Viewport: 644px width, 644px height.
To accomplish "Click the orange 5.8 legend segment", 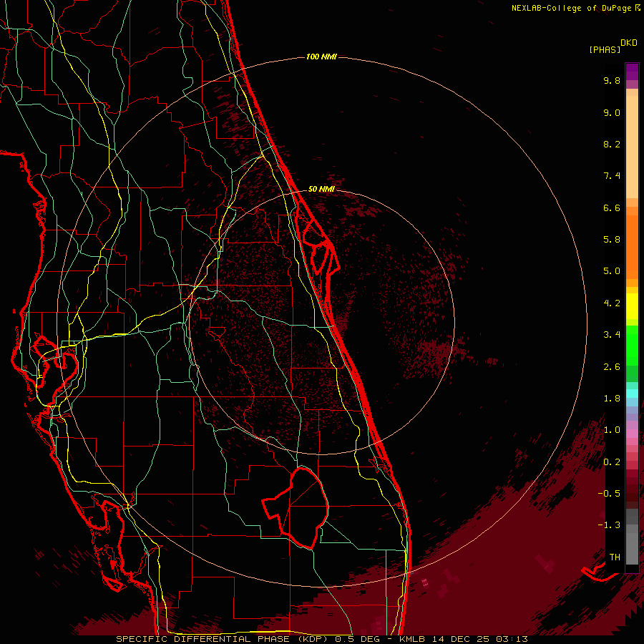I will tap(632, 240).
